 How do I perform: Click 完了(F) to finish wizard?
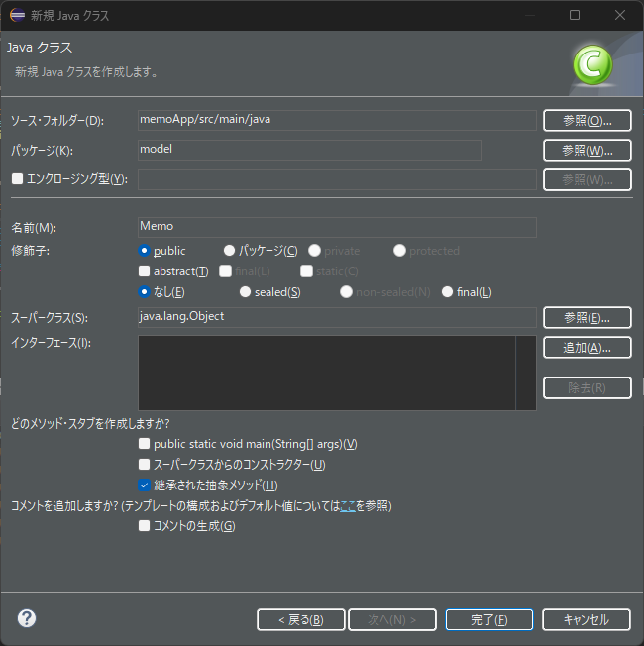pyautogui.click(x=489, y=619)
